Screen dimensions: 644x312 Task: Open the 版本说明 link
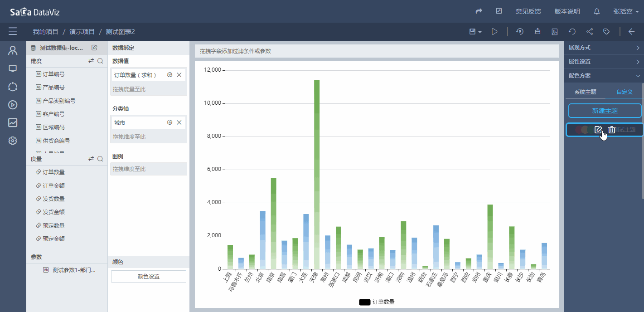pyautogui.click(x=567, y=11)
